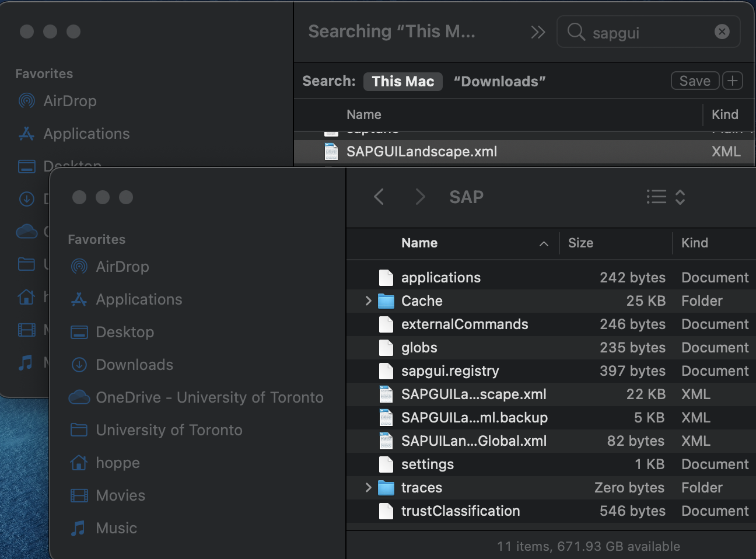Select the Cache folder row

point(551,301)
